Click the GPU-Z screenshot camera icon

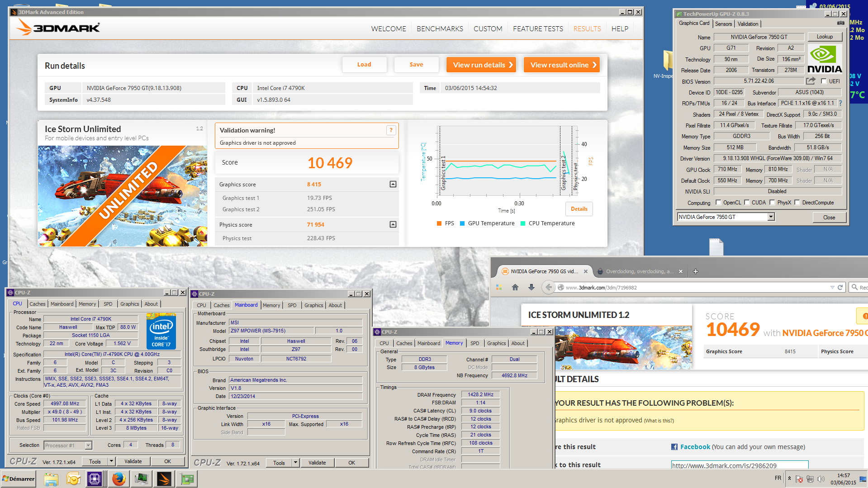tap(840, 23)
